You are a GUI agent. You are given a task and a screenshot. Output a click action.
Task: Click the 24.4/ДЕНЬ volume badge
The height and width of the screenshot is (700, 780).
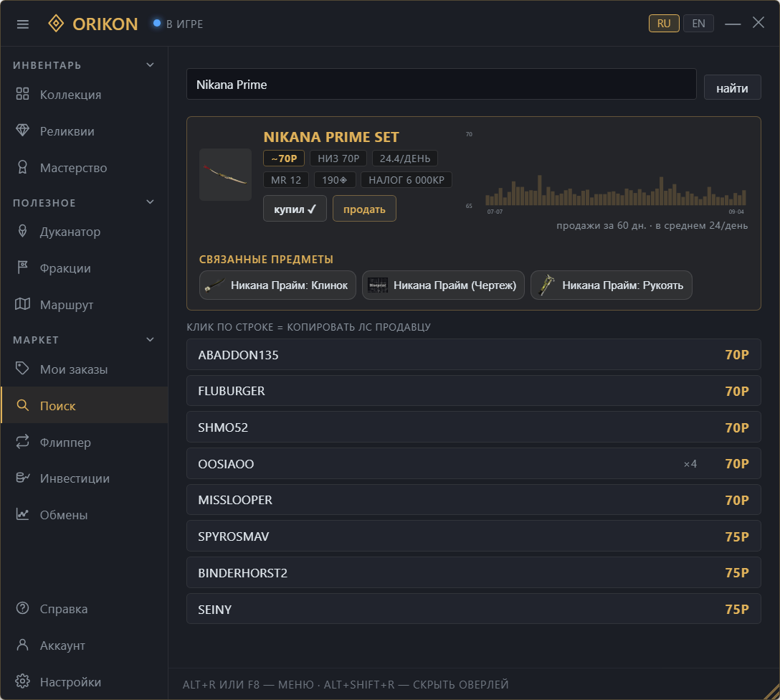[405, 159]
